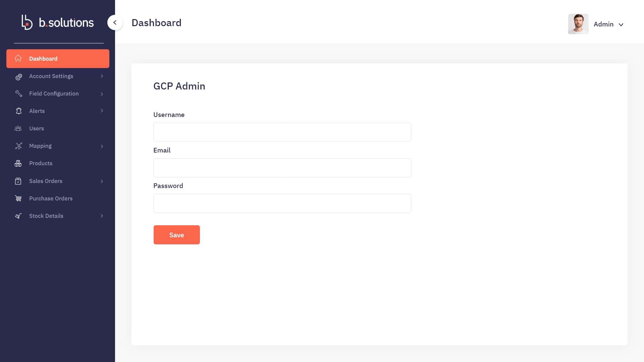The height and width of the screenshot is (362, 644).
Task: Collapse the sidebar with the back arrow
Action: click(x=115, y=22)
